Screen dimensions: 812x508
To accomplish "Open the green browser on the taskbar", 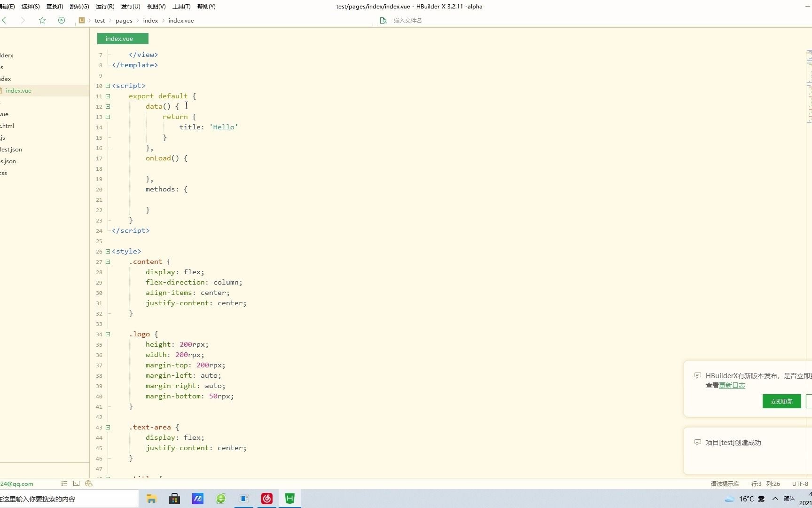I will coord(220,499).
